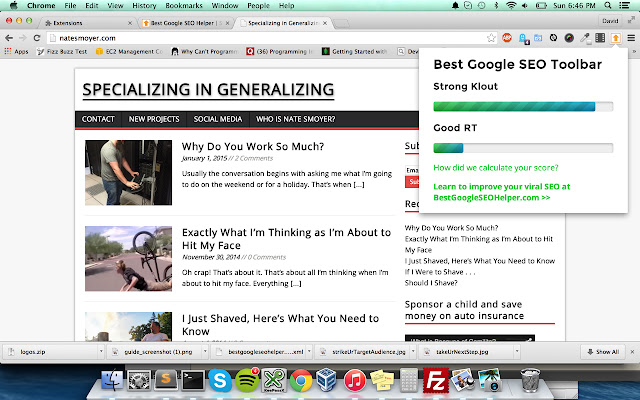This screenshot has height=400, width=640.
Task: Launch FileZilla from the dock
Action: click(436, 381)
